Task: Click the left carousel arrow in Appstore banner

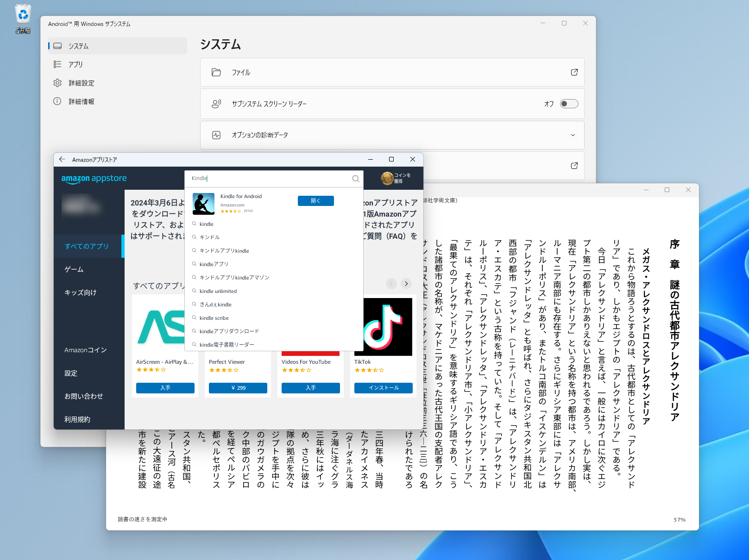Action: point(391,283)
